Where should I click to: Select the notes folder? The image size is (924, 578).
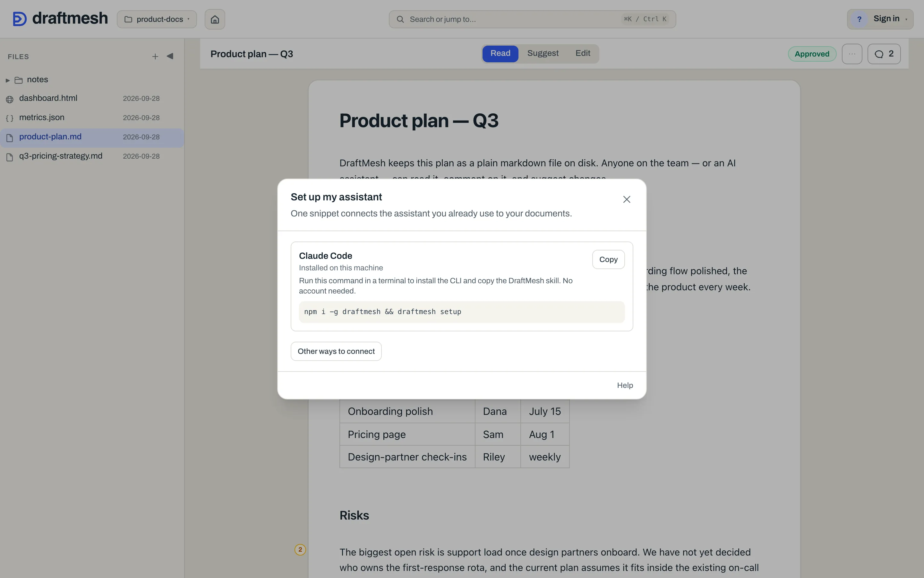pos(92,80)
